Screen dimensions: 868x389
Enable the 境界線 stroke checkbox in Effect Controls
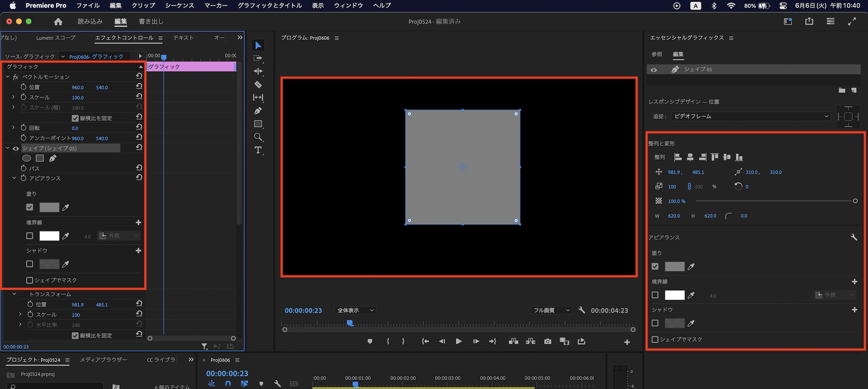click(x=30, y=236)
